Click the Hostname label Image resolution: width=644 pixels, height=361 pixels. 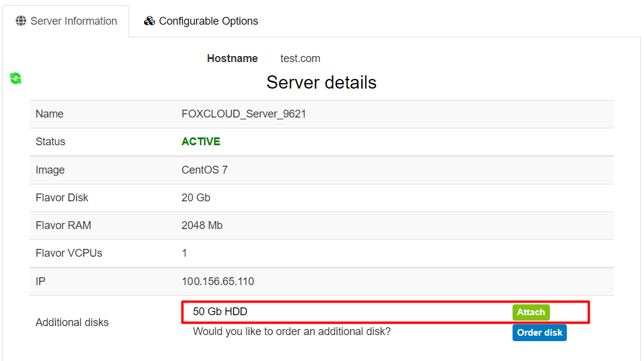click(232, 58)
